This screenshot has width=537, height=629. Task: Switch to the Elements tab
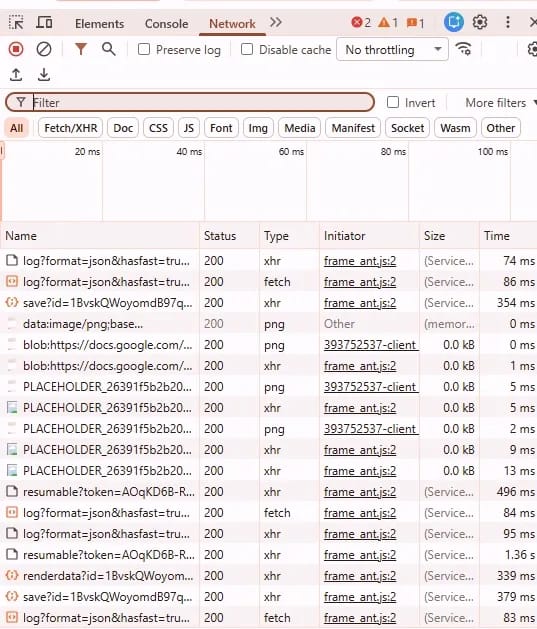[99, 24]
